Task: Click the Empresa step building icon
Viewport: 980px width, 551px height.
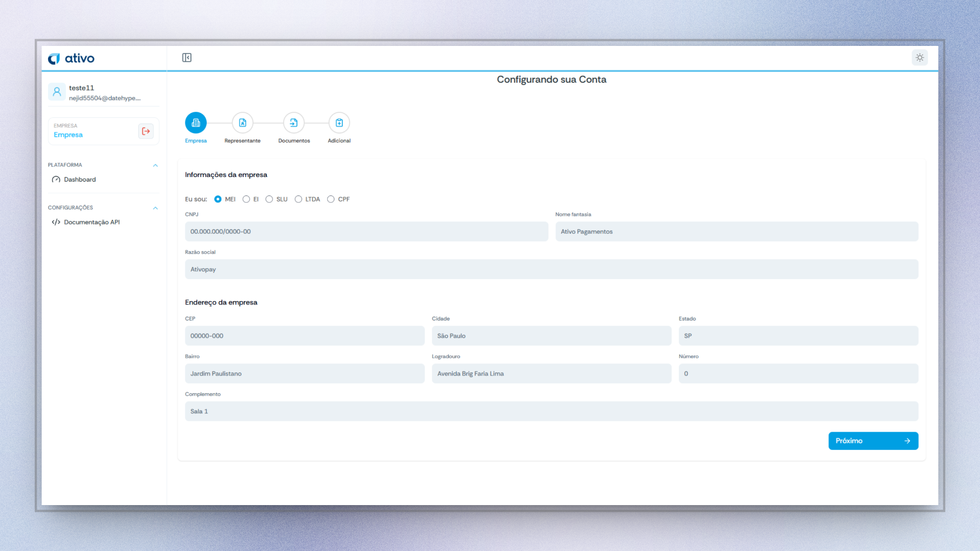Action: 195,123
